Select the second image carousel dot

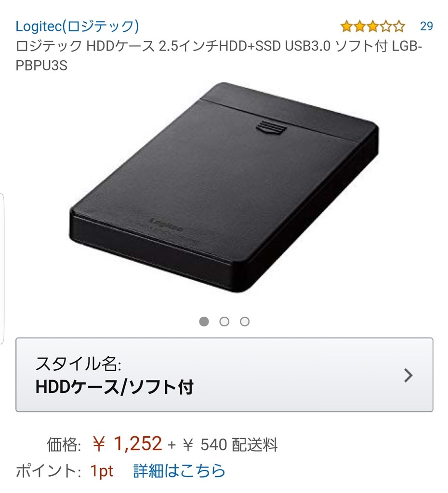pyautogui.click(x=224, y=321)
